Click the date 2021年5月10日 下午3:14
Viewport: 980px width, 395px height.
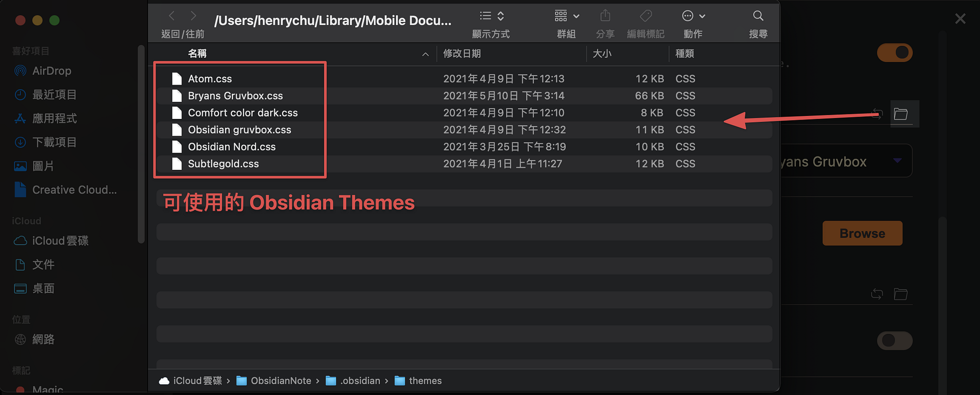tap(504, 96)
